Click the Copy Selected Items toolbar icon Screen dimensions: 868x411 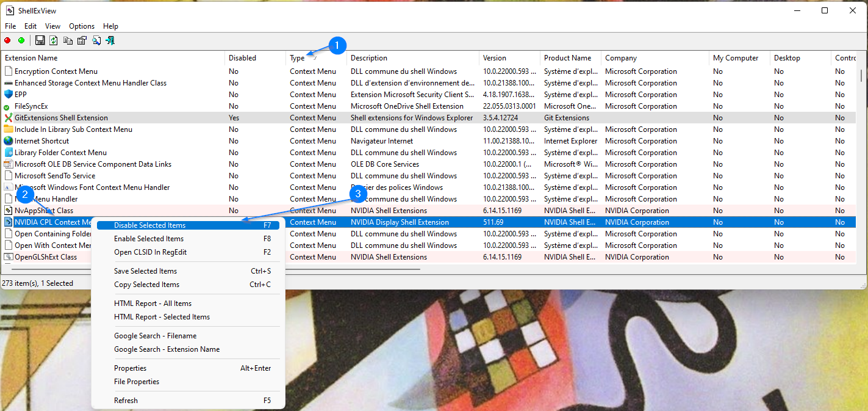pos(68,40)
